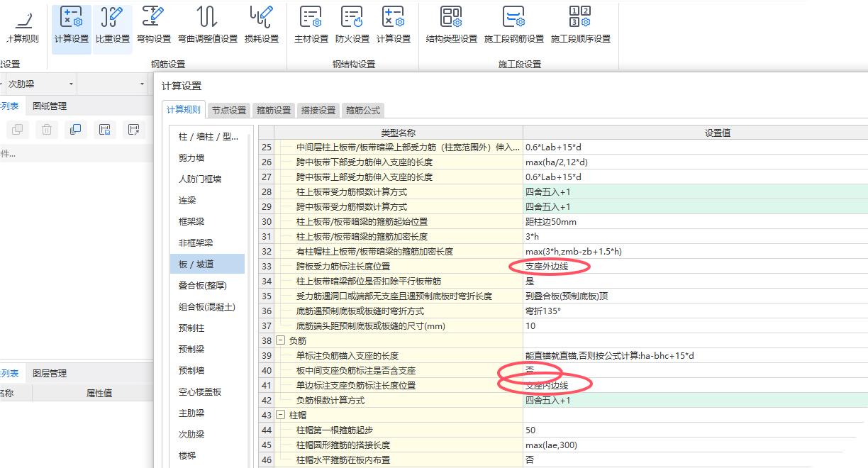Click the max(3*h,zmb-zb+1.5*h) value
This screenshot has width=868, height=468.
(573, 252)
